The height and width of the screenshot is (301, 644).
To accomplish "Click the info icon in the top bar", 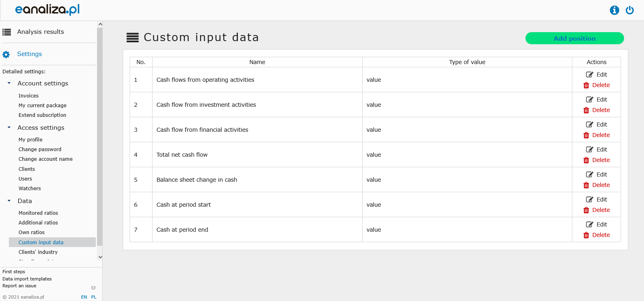I will coord(614,10).
